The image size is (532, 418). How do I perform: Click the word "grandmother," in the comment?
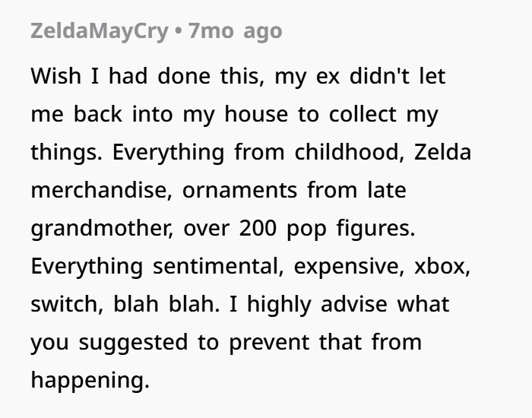point(102,228)
